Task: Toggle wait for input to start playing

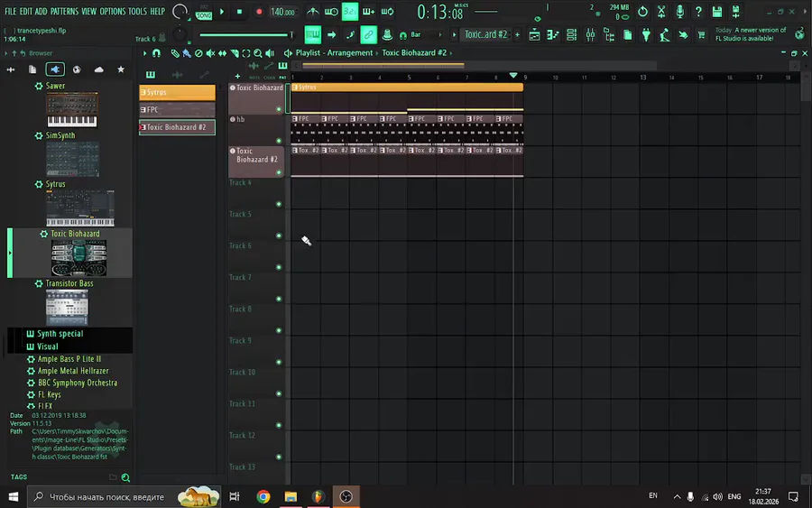Action: (x=331, y=12)
